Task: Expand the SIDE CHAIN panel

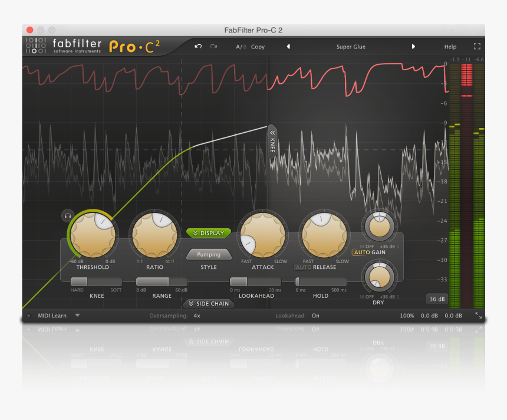Action: (209, 304)
